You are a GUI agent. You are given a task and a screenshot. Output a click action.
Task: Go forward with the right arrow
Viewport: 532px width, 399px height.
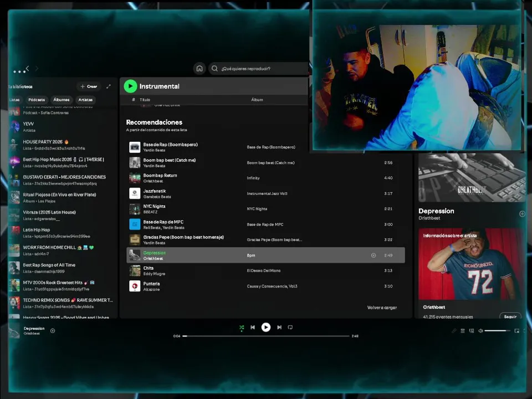37,69
